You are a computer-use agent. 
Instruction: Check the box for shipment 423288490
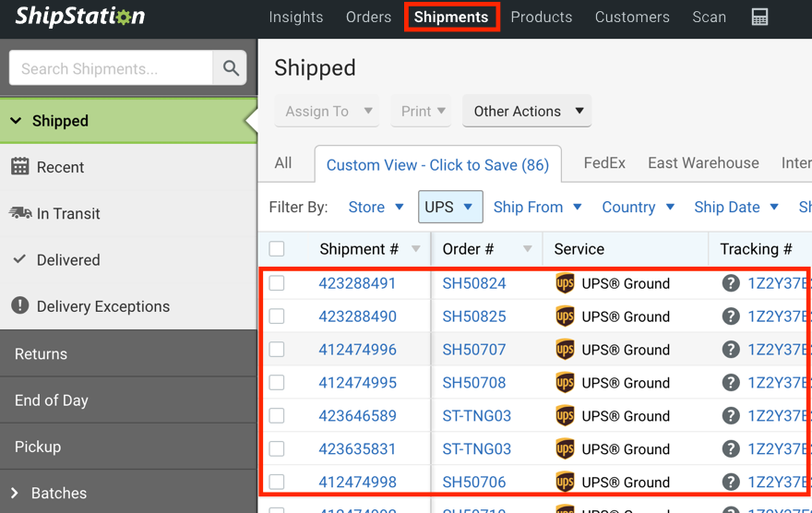pos(277,316)
